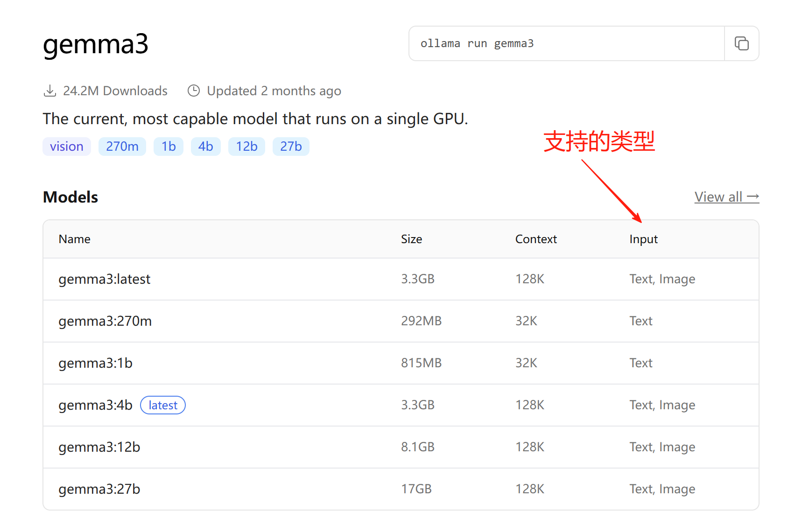This screenshot has width=788, height=532.
Task: Click Text, Image input in gemma3:27b row
Action: click(662, 489)
